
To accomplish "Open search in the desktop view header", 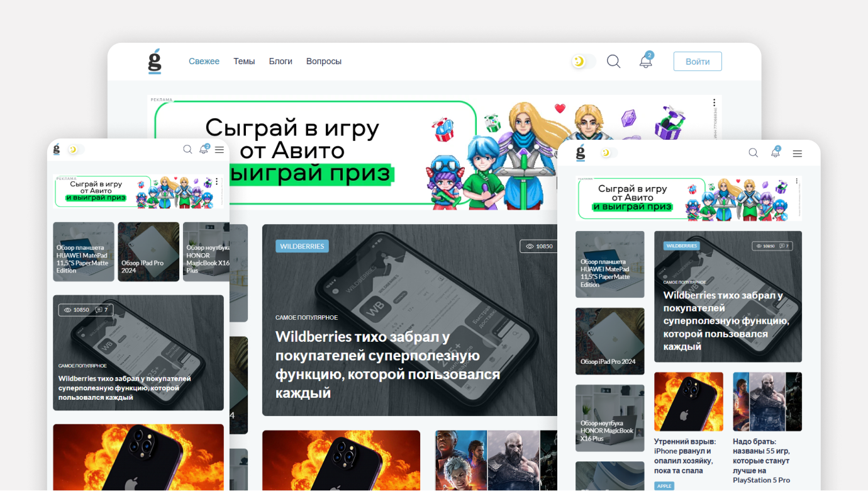I will 613,61.
